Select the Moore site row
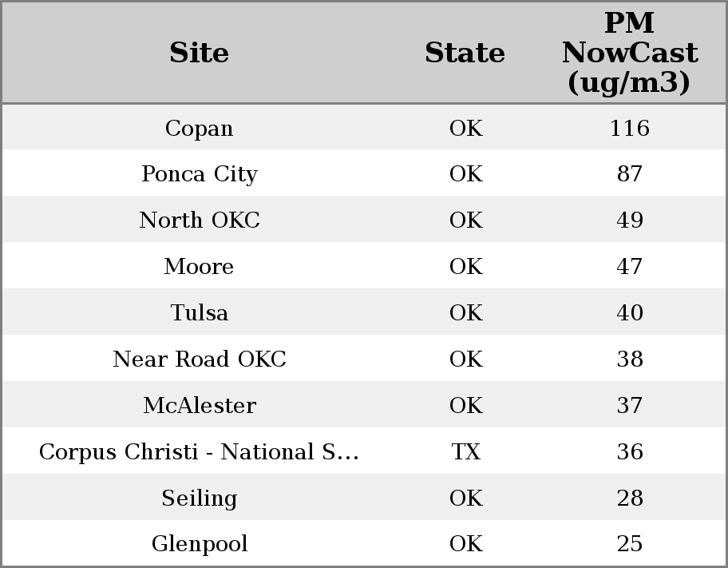 [x=199, y=267]
